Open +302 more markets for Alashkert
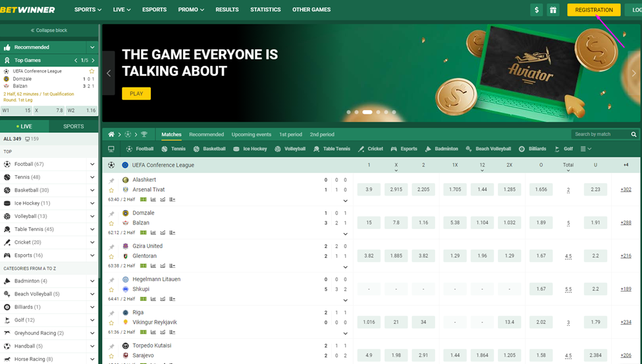 coord(626,190)
